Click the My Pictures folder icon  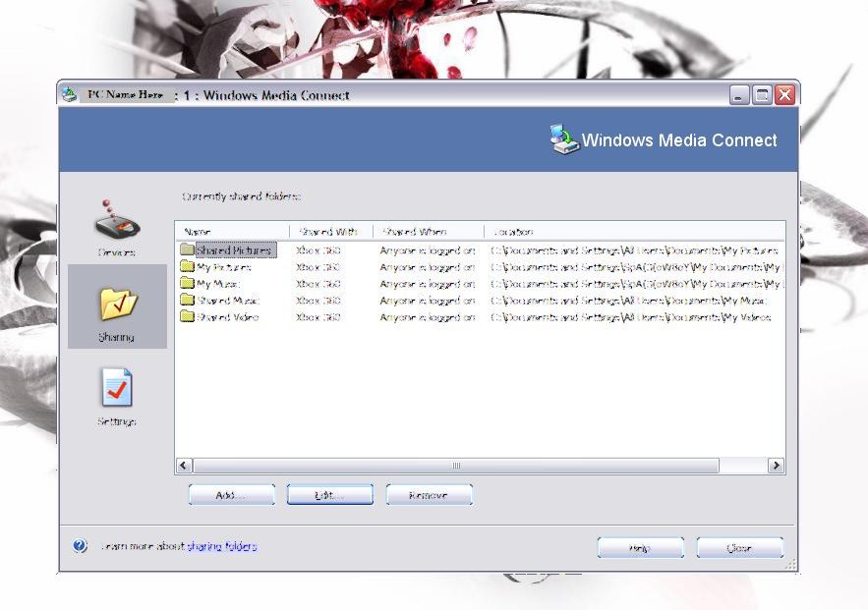187,266
